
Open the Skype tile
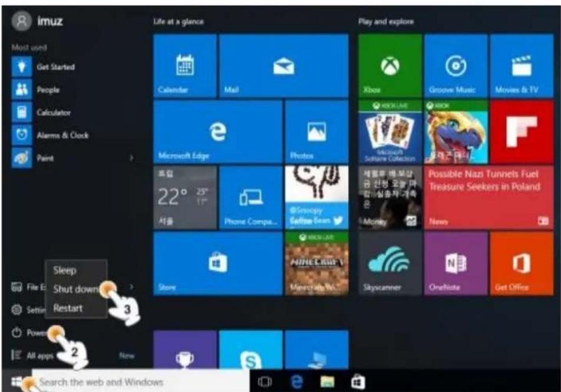(251, 350)
